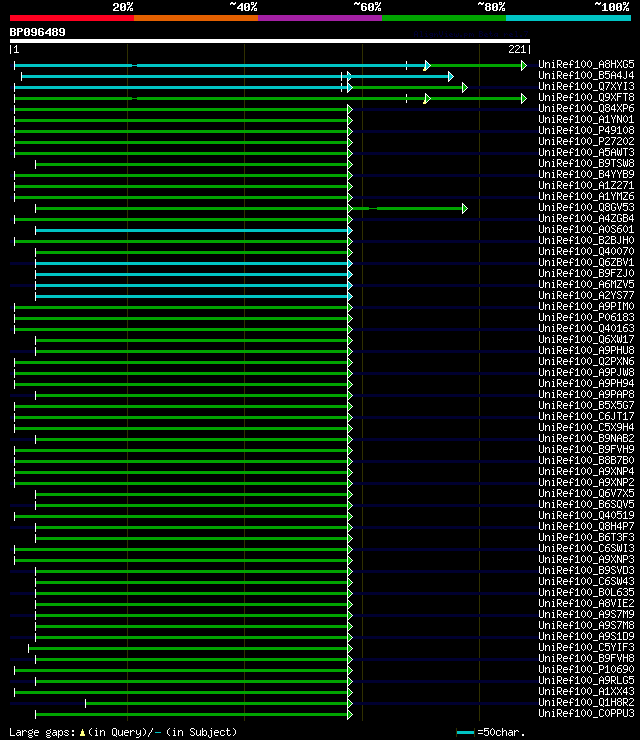Select the UniRef100_Q7XYI3 label
The width and height of the screenshot is (640, 740).
(586, 86)
